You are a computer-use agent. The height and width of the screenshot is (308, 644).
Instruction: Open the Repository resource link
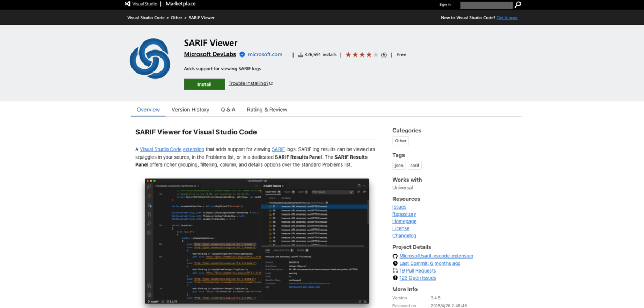(x=404, y=214)
